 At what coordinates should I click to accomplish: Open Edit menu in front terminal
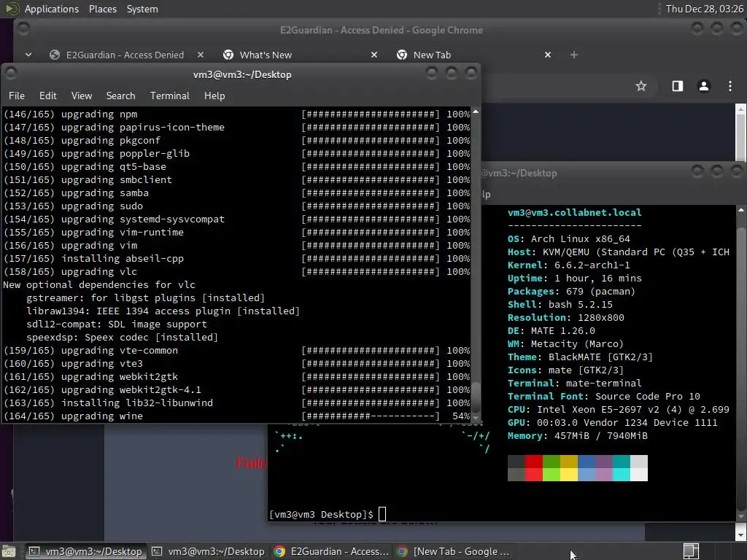(47, 96)
